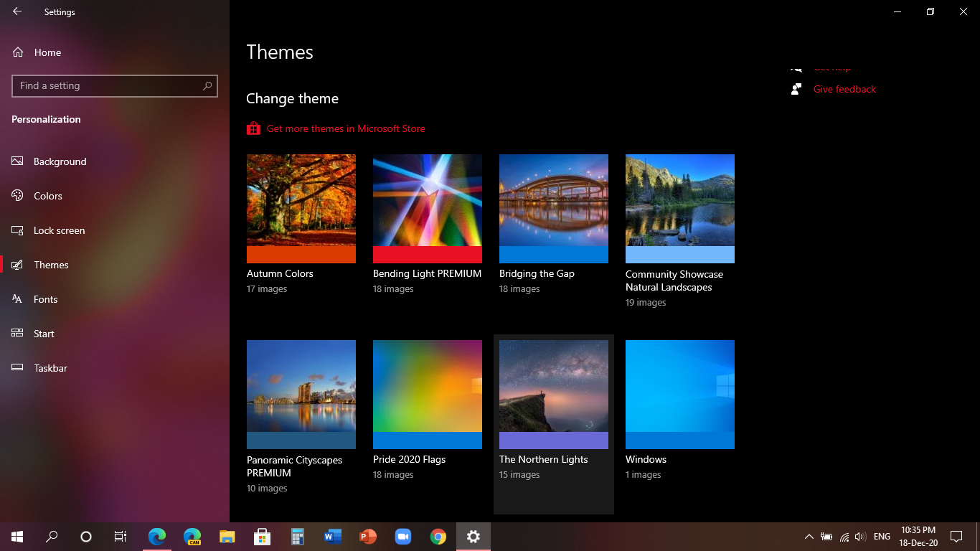
Task: Open the Give feedback link
Action: (844, 89)
